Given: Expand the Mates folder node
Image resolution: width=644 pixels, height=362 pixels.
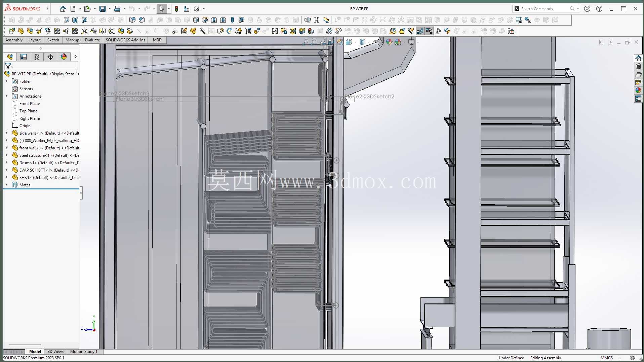Looking at the screenshot, I should pos(7,185).
